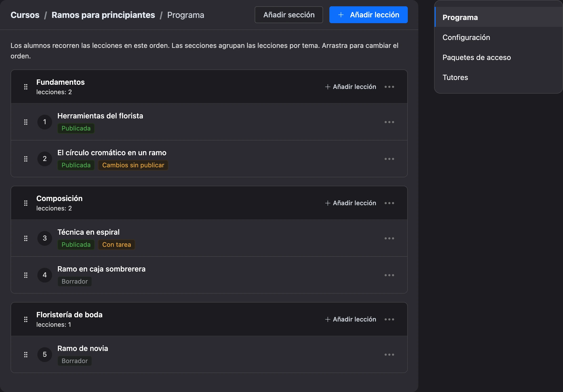
Task: Open more options for Ramo de novia
Action: pyautogui.click(x=389, y=355)
